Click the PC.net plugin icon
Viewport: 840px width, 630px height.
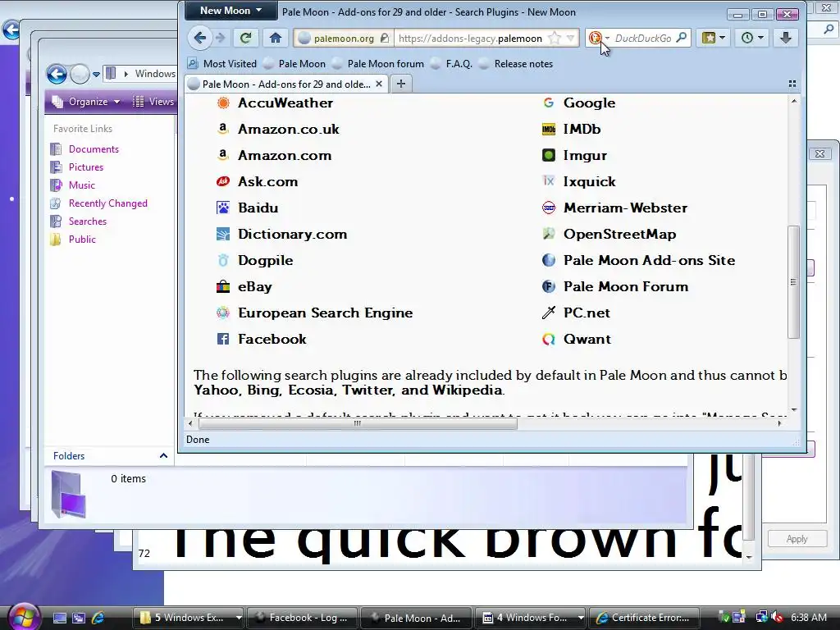549,313
